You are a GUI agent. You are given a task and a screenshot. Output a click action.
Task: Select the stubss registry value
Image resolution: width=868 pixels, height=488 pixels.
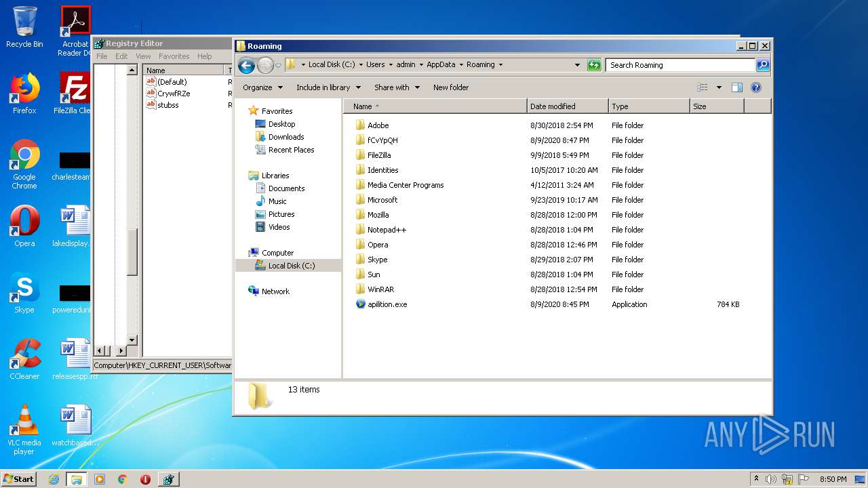coord(163,105)
